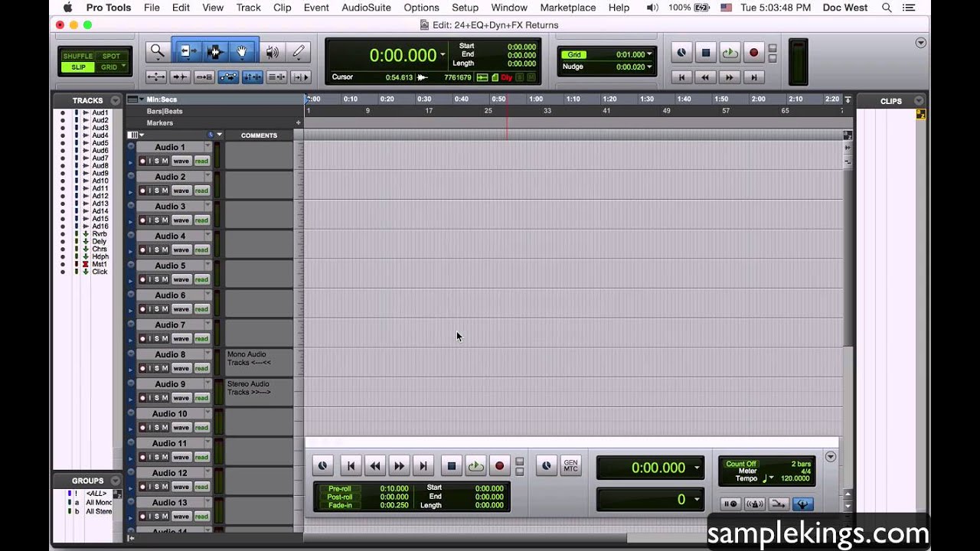980x551 pixels.
Task: Enable Shuffle edit mode
Action: 77,56
